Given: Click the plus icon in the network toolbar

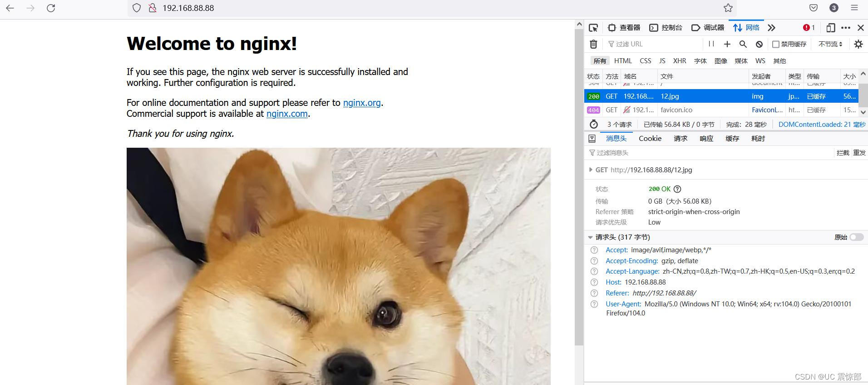Looking at the screenshot, I should click(727, 44).
